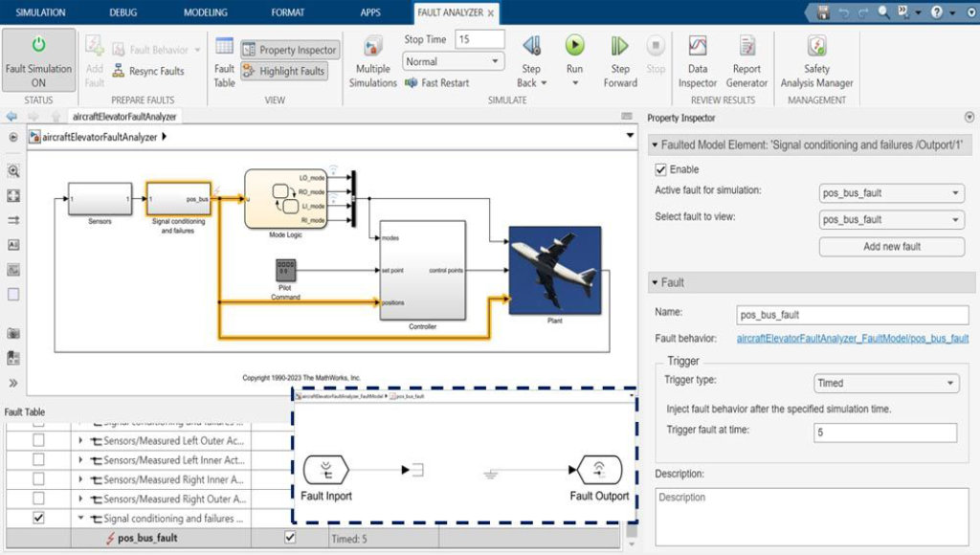Uncheck the Signal conditioning and failures row checkbox
Screen dimensions: 980x555
[x=38, y=518]
